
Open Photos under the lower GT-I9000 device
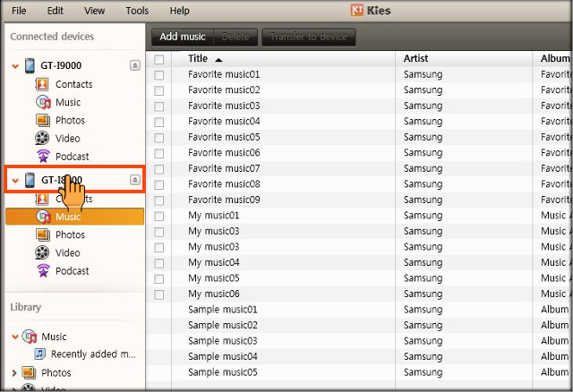coord(70,234)
